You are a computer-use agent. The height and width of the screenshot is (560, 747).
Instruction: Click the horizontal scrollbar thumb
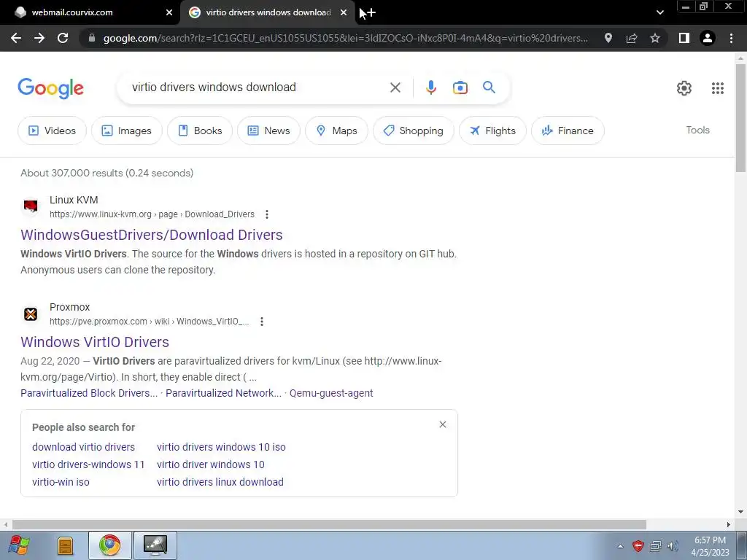point(329,524)
